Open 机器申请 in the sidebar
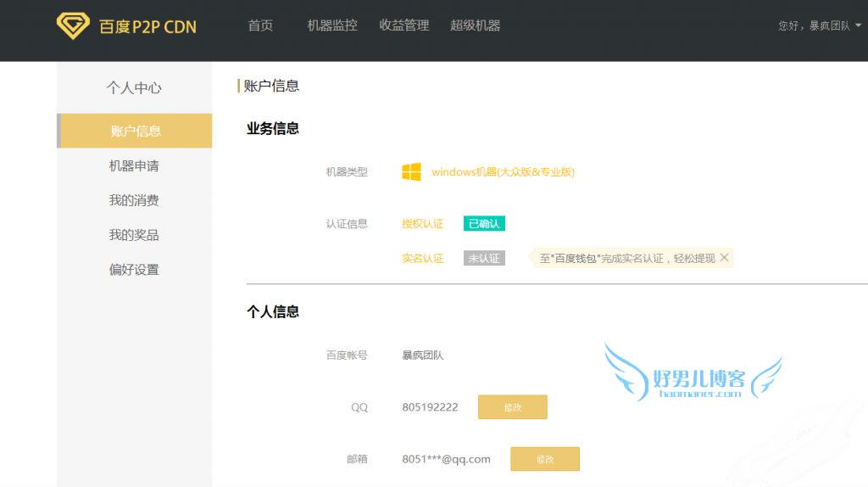The image size is (868, 487). tap(134, 165)
